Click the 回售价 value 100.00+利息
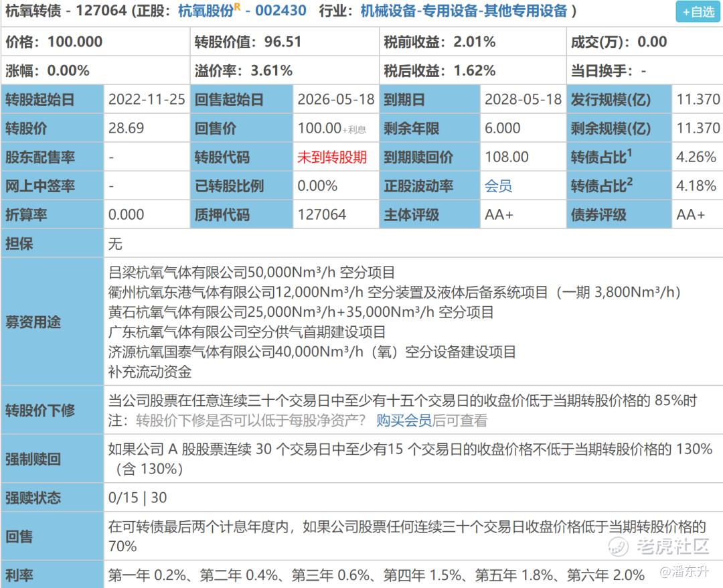This screenshot has width=723, height=588. 331,128
